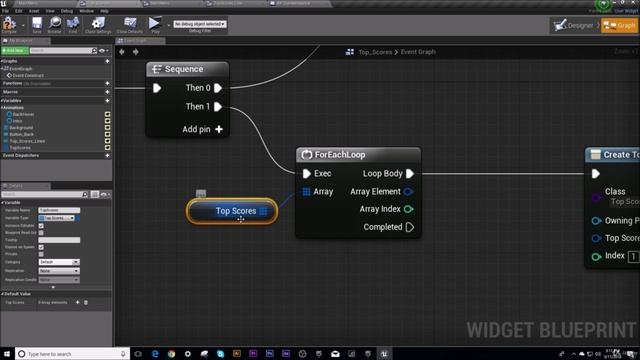Toggle editable eye for Background variable
This screenshot has height=360, width=640.
(x=107, y=128)
